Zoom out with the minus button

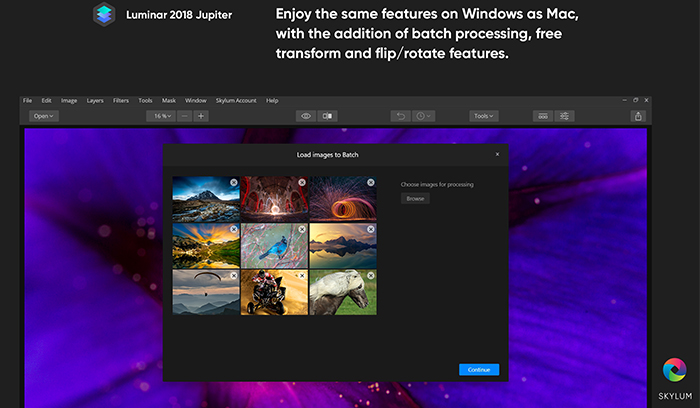pos(184,116)
